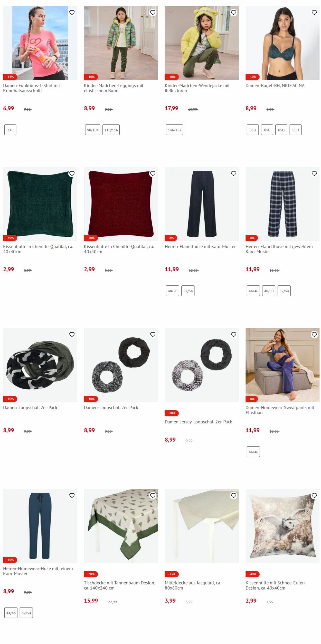Image resolution: width=321 pixels, height=644 pixels.
Task: Select size 2XL for Funktions-T-Shirt
Action: point(10,130)
